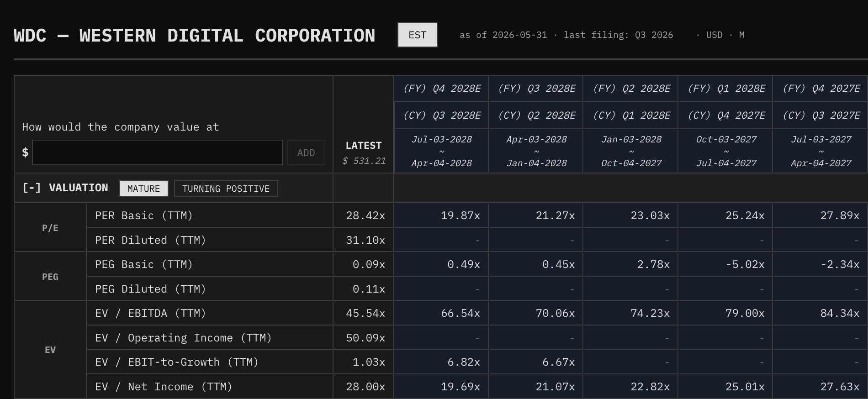The image size is (868, 399).
Task: Switch to TURNING POSITIVE valuation mode
Action: pyautogui.click(x=226, y=189)
